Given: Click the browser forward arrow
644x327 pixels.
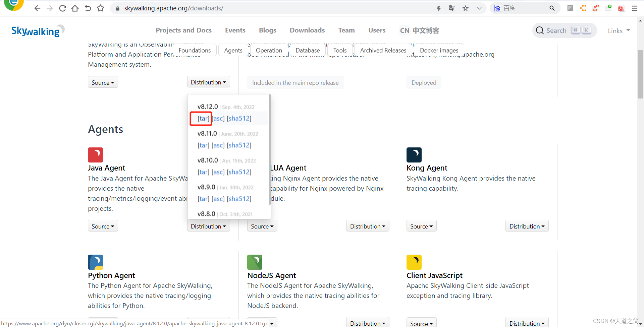Looking at the screenshot, I should coord(50,8).
